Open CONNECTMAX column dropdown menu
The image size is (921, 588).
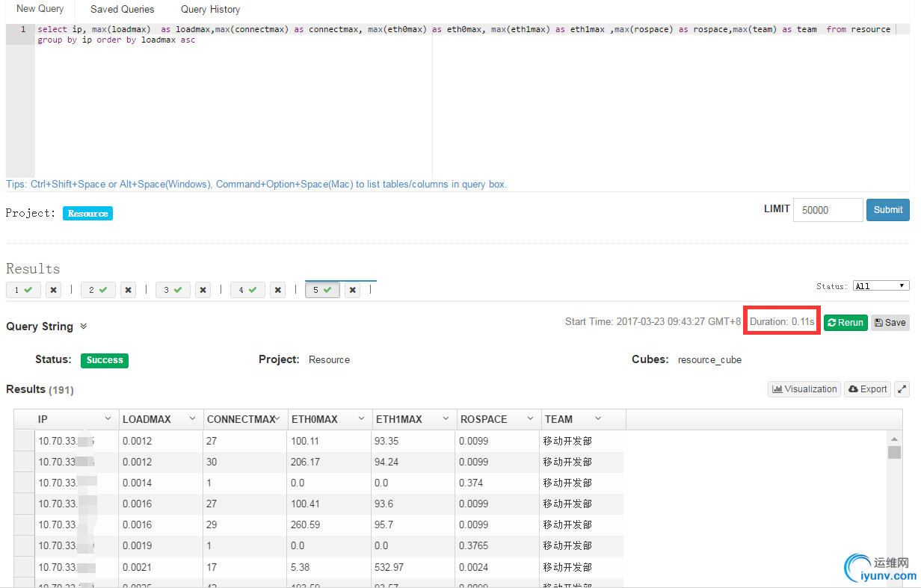(x=279, y=419)
